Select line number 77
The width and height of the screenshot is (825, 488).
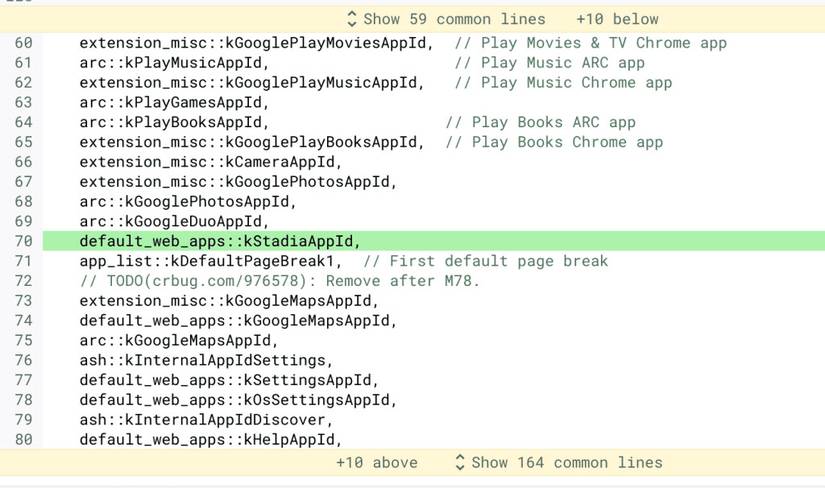(x=23, y=380)
